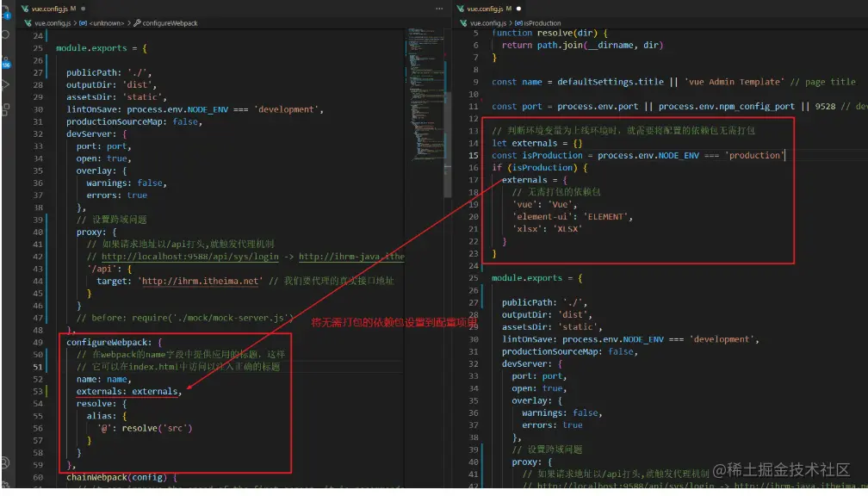
Task: Open More Actions menu of left editor group
Action: coord(439,9)
